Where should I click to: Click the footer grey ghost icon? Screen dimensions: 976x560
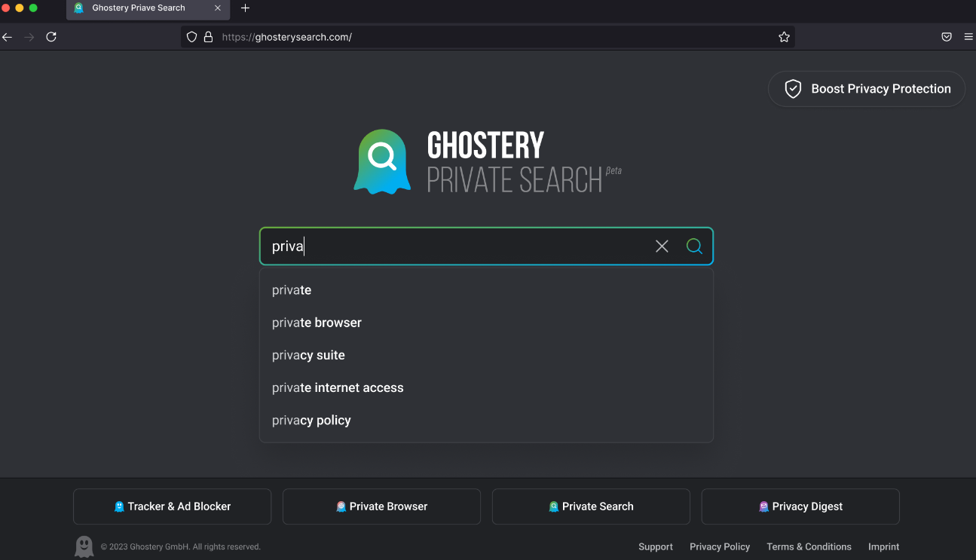84,546
